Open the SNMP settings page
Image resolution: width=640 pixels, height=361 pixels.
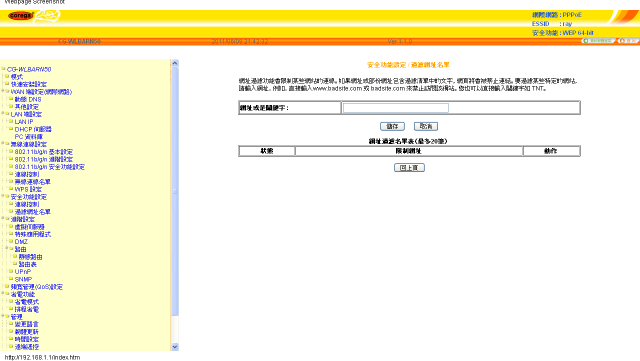[23, 279]
